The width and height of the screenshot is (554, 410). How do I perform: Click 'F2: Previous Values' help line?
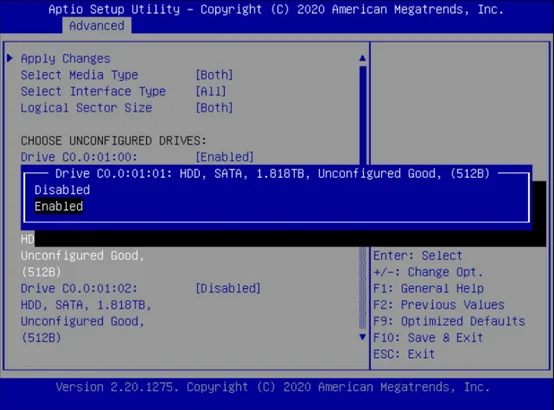point(439,305)
